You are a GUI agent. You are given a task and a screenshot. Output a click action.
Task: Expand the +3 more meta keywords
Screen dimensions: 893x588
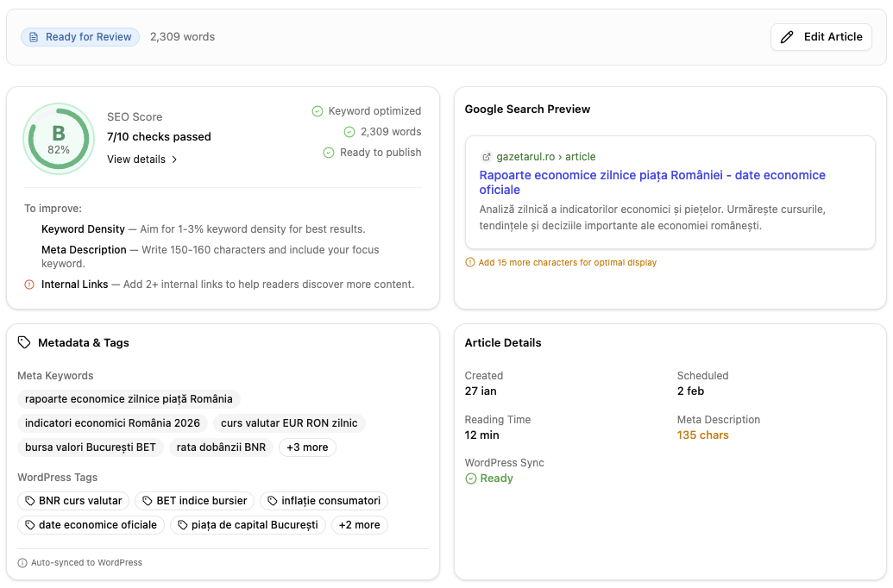coord(307,447)
